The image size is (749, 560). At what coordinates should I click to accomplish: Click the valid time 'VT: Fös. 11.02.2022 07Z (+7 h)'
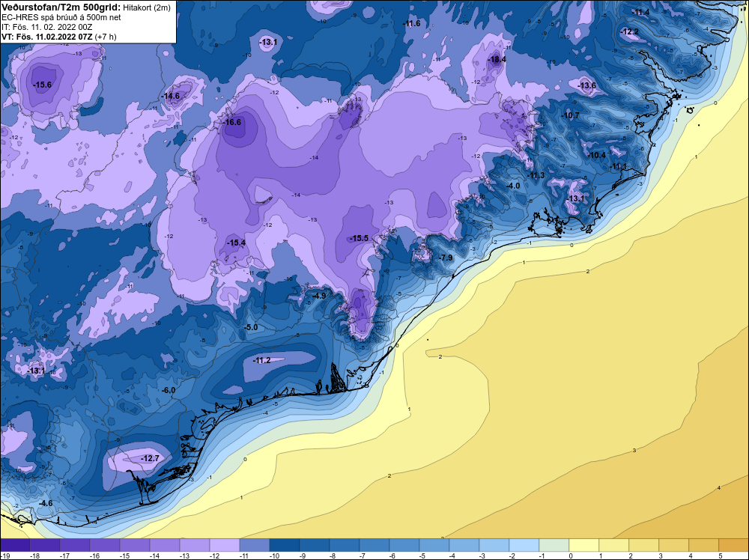point(58,37)
